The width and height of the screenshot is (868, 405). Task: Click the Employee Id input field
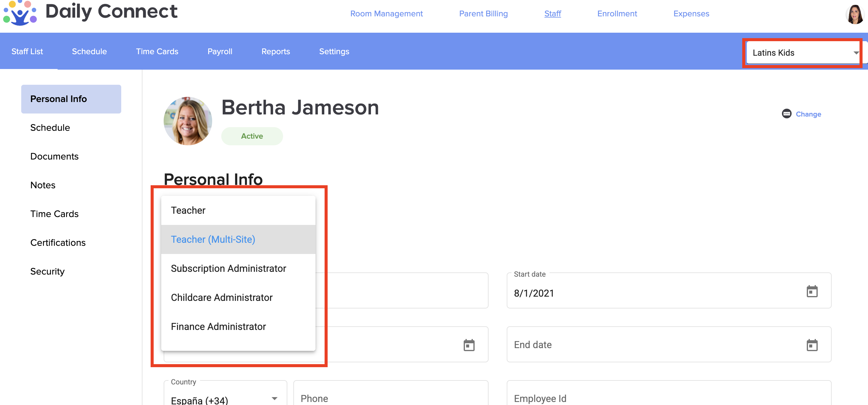(x=669, y=398)
